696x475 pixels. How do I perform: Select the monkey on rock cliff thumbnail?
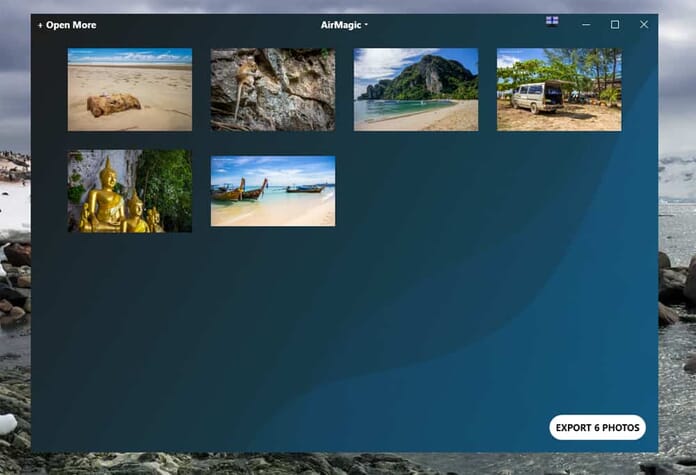tap(273, 90)
